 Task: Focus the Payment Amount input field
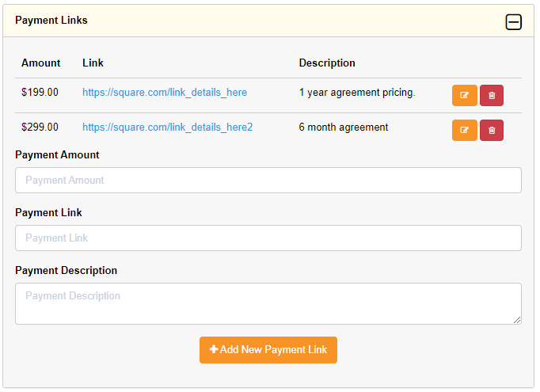(268, 181)
